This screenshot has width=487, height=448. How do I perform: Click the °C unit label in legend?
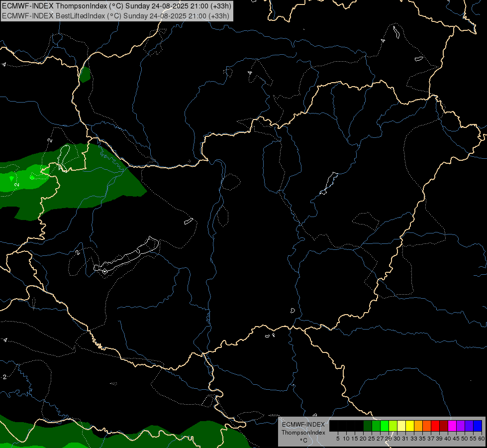point(304,440)
